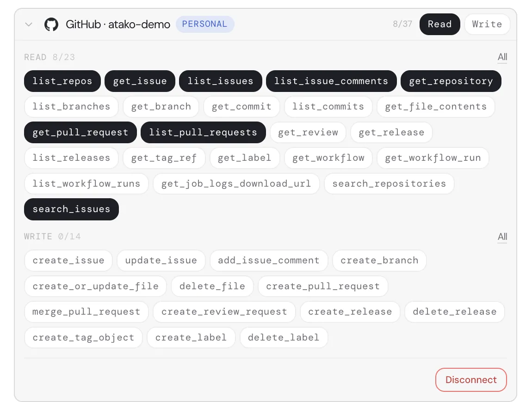Turn off list_pull_requests tool
The height and width of the screenshot is (402, 532).
(203, 132)
